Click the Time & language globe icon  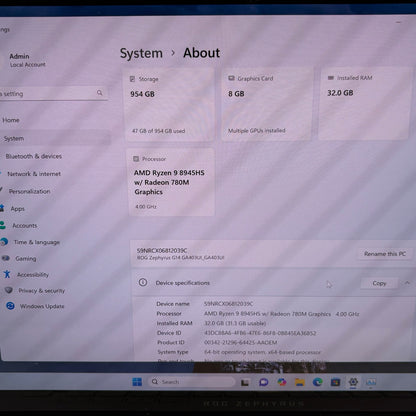point(4,242)
